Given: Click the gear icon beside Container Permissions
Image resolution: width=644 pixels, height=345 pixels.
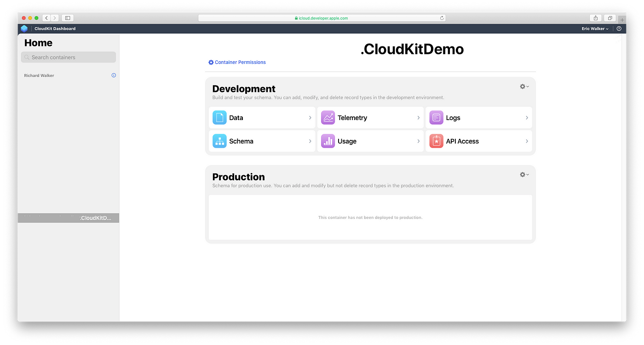Looking at the screenshot, I should [x=211, y=62].
